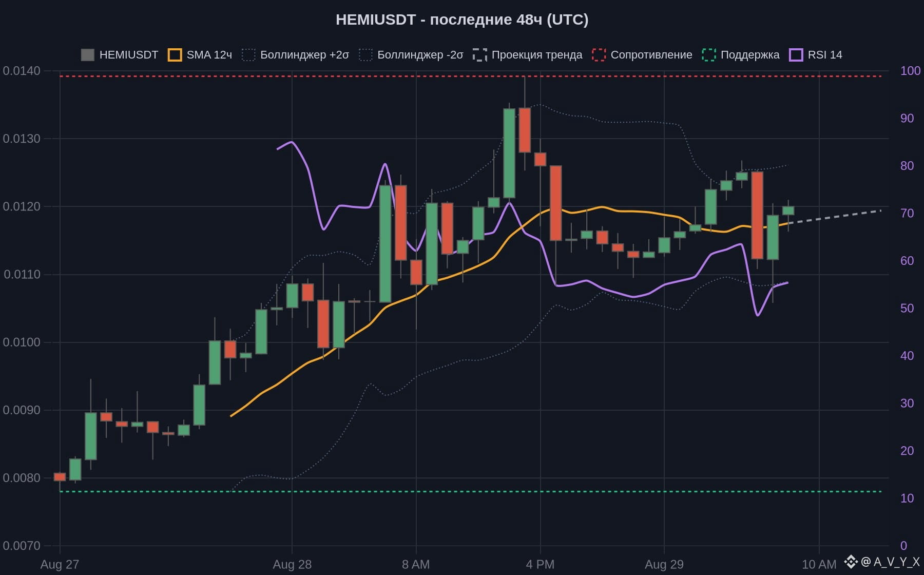Toggle the 'Поддержка' legend label

point(750,55)
